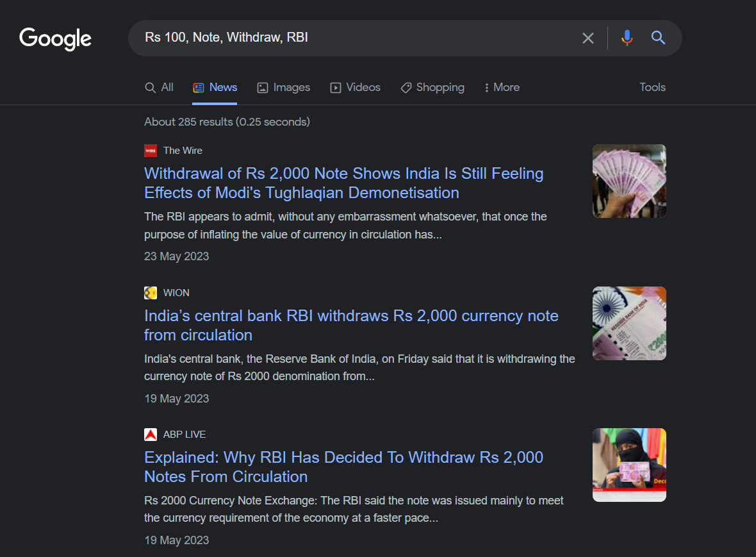Image resolution: width=756 pixels, height=557 pixels.
Task: Select the News tab
Action: pos(215,88)
